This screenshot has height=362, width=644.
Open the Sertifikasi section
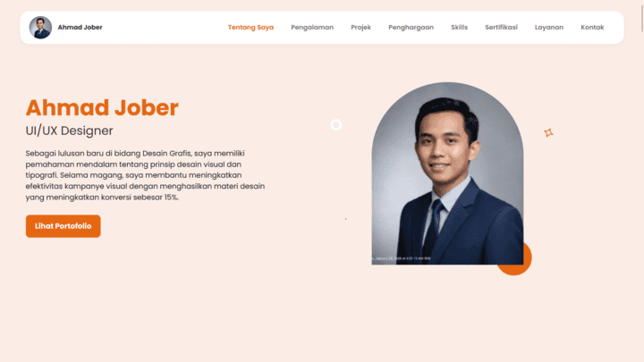click(501, 28)
